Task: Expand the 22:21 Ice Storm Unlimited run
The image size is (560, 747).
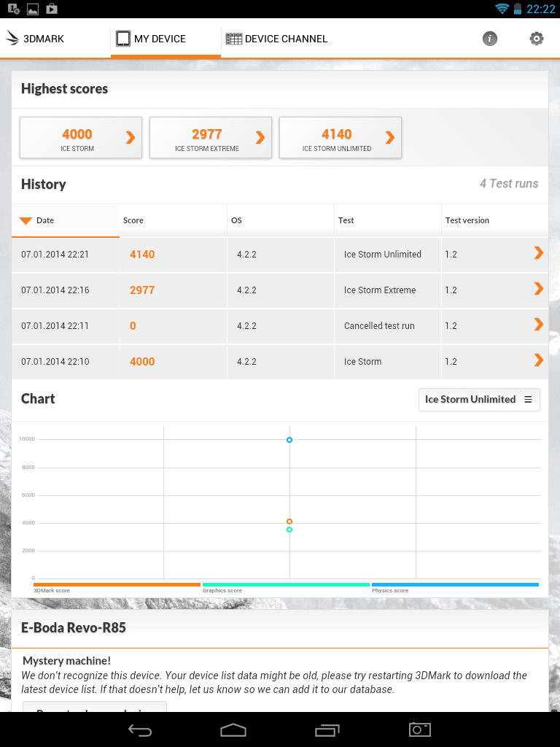Action: point(539,253)
